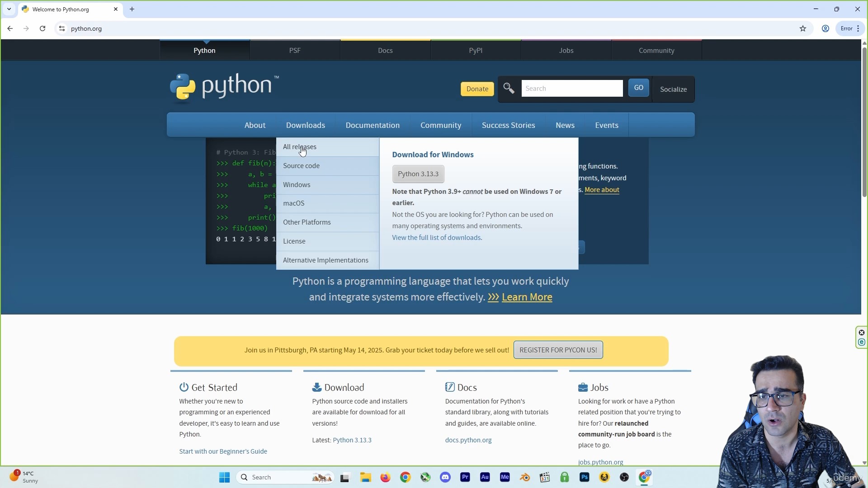The image size is (868, 488).
Task: Click the magnifying glass search icon
Action: click(509, 89)
